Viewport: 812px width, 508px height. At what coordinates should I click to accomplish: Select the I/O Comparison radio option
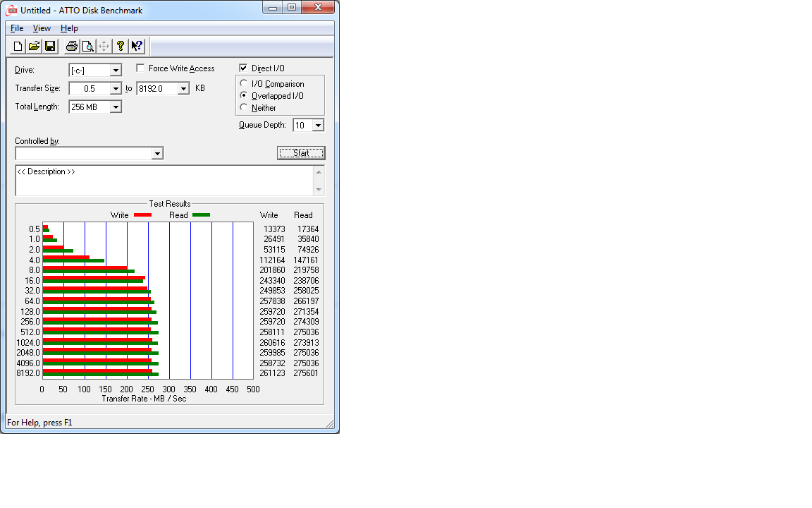[x=243, y=83]
